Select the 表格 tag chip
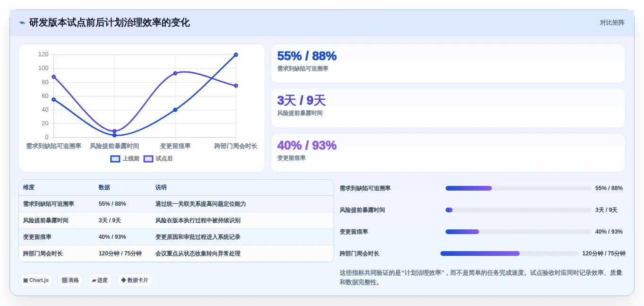 click(x=70, y=280)
